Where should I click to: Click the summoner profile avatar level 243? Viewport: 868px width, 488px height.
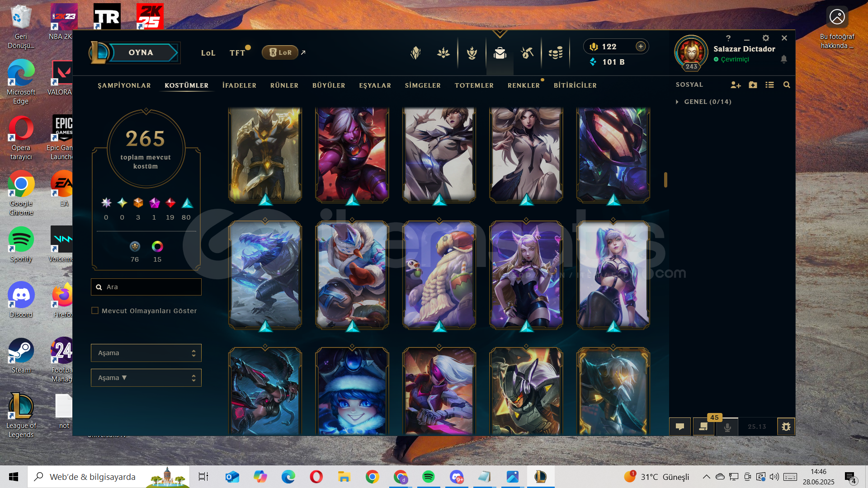[691, 53]
